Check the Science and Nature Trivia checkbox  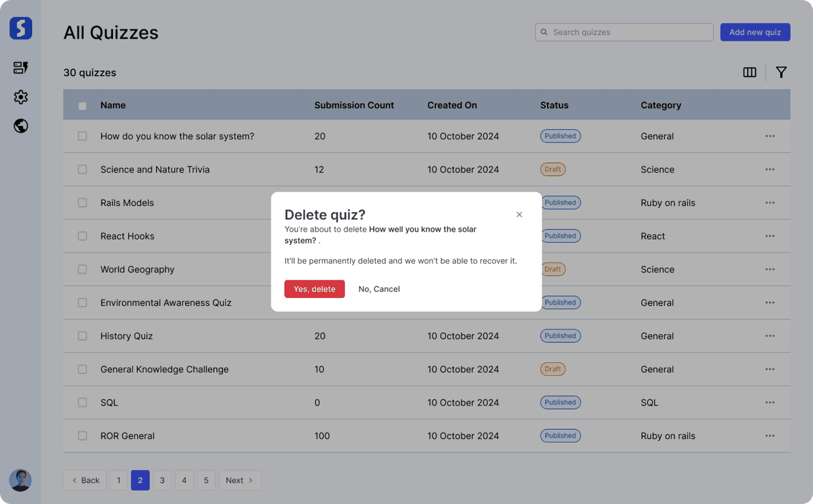pyautogui.click(x=82, y=169)
